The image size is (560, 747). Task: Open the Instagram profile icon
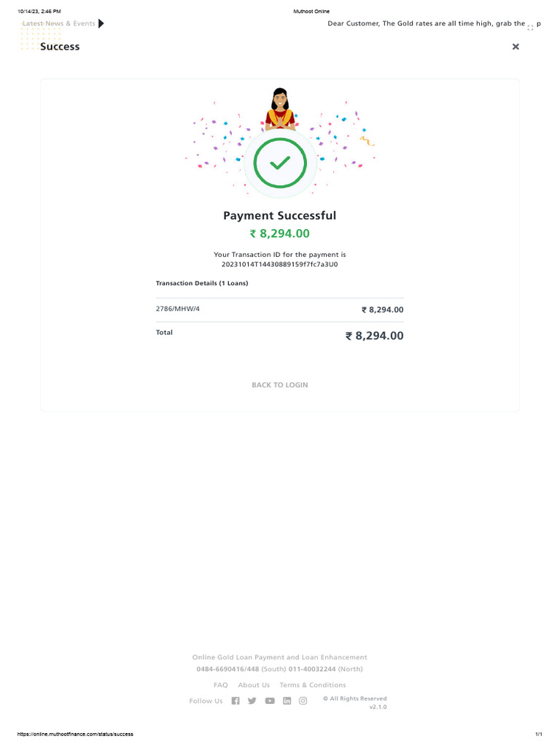[x=303, y=701]
